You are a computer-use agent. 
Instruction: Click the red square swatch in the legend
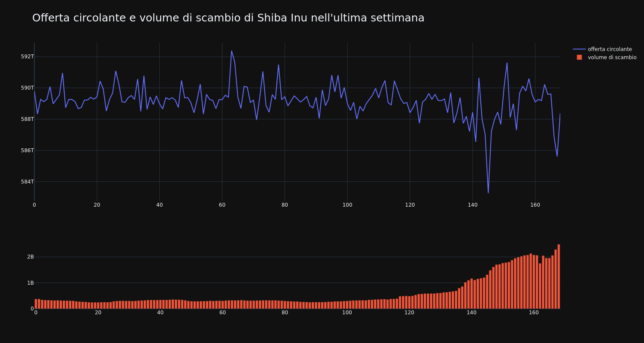(579, 57)
